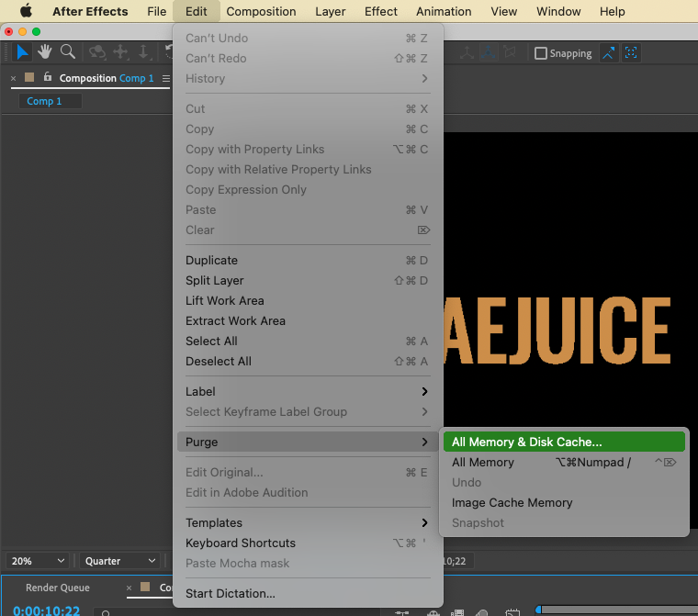Click the orbit camera tool icon

point(97,52)
